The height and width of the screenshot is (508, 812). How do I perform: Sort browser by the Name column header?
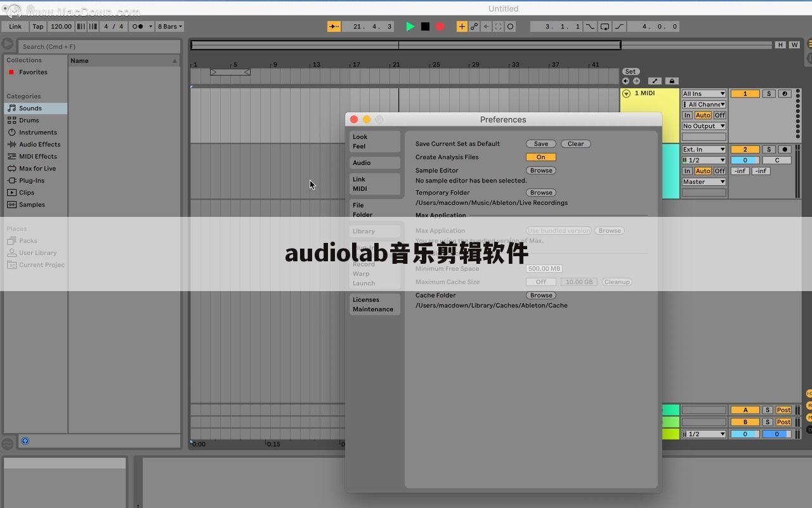124,61
